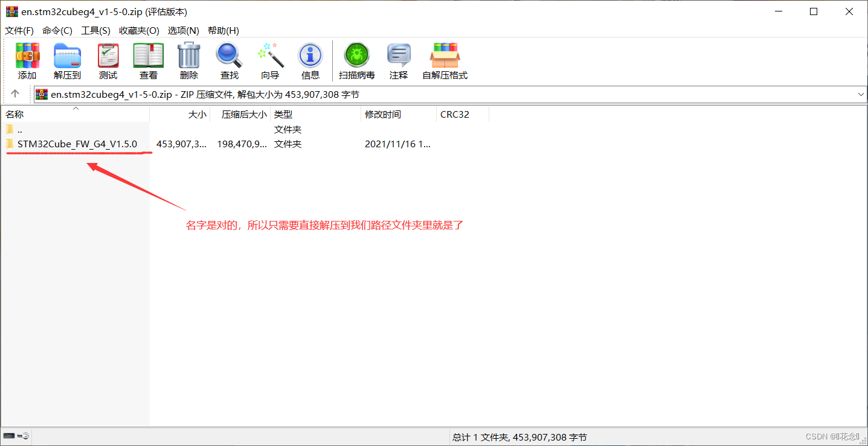Click 文件夹 type cell of STM32Cube row
Viewport: 868px width, 446px height.
tap(288, 144)
